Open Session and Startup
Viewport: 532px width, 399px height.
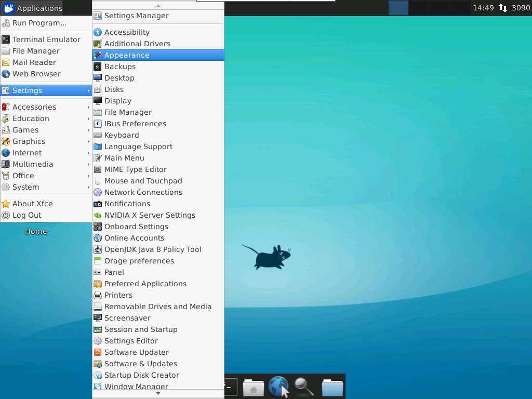click(158, 330)
